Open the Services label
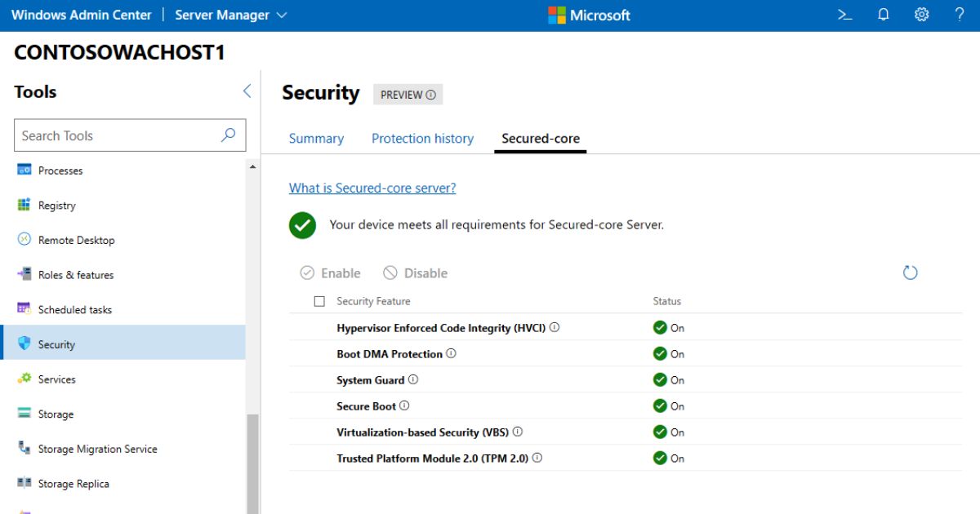Viewport: 980px width, 514px height. click(x=57, y=379)
